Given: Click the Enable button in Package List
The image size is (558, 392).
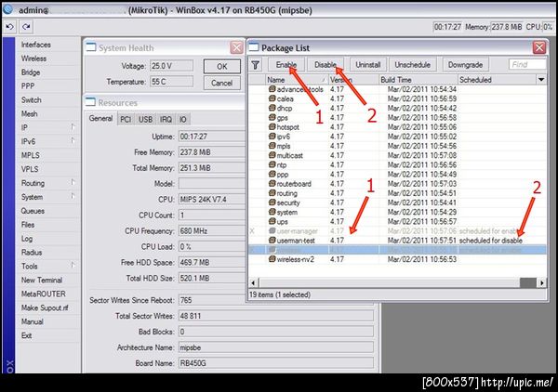Looking at the screenshot, I should tap(286, 65).
